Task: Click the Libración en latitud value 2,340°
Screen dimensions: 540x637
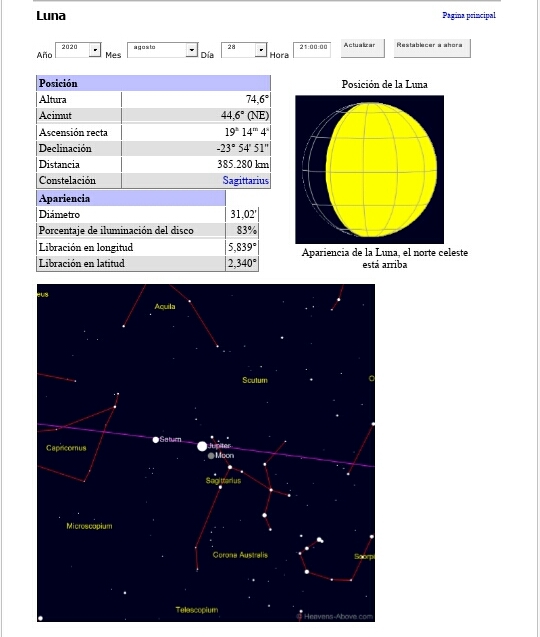Action: point(242,263)
